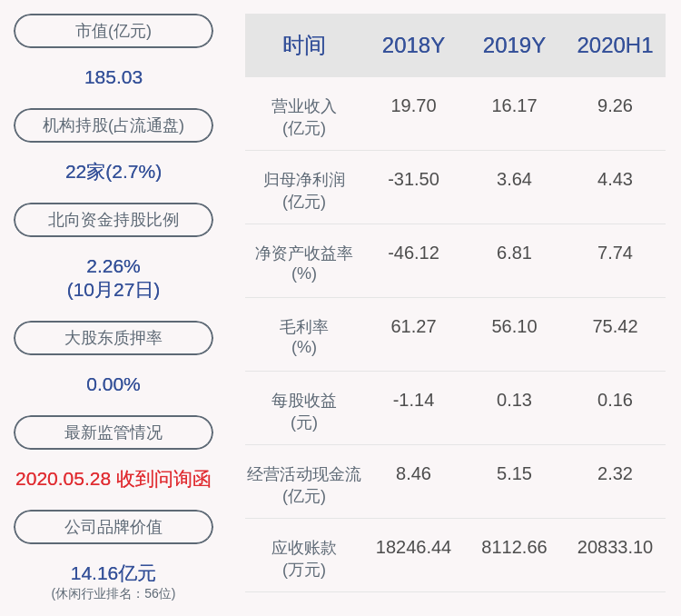Select the 0.00% pledge rate value
Screen dimensions: 681x616
tap(113, 384)
